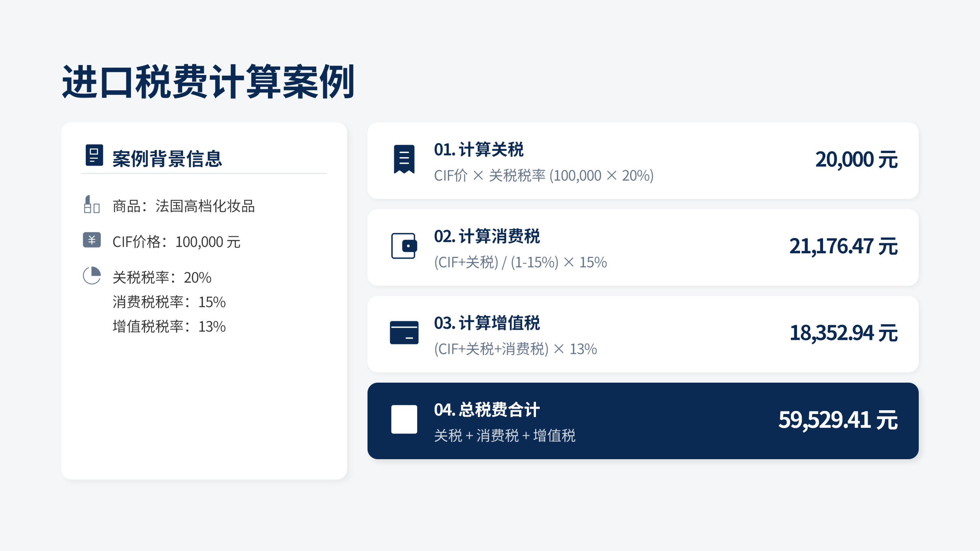Click the 消费税税率：15% line
980x551 pixels.
pyautogui.click(x=169, y=302)
